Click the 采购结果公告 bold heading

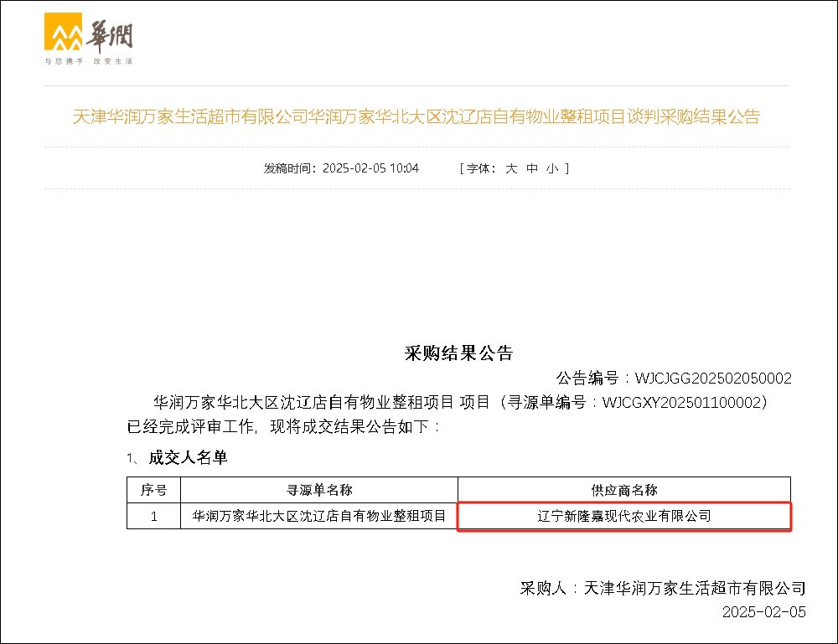point(458,353)
